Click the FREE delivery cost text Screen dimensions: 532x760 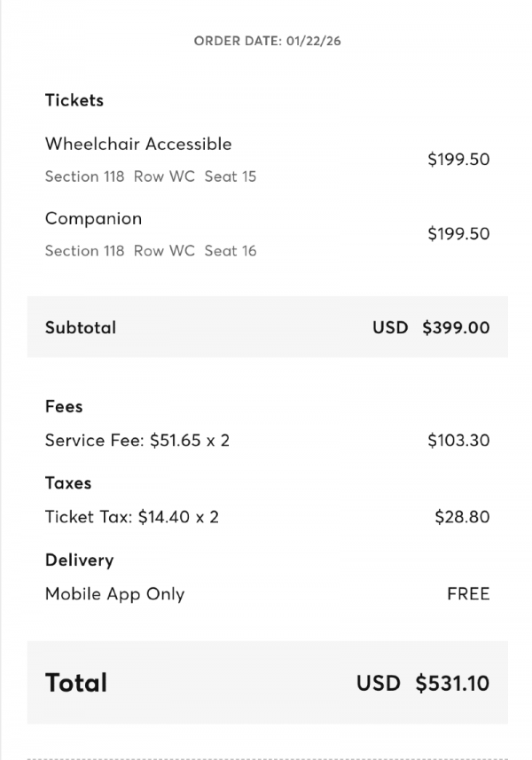468,594
